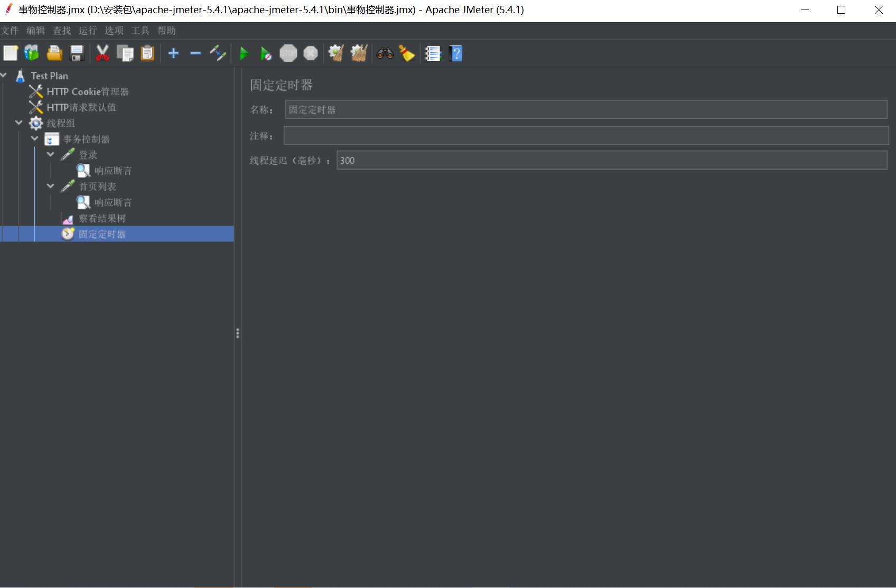This screenshot has height=588, width=896.
Task: Maximize the JMeter window
Action: pos(842,10)
